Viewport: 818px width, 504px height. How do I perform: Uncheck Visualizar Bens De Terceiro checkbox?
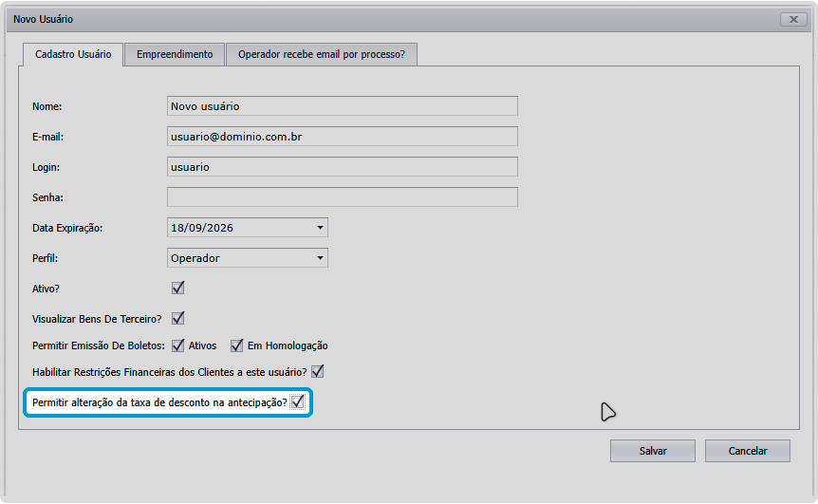pos(177,318)
